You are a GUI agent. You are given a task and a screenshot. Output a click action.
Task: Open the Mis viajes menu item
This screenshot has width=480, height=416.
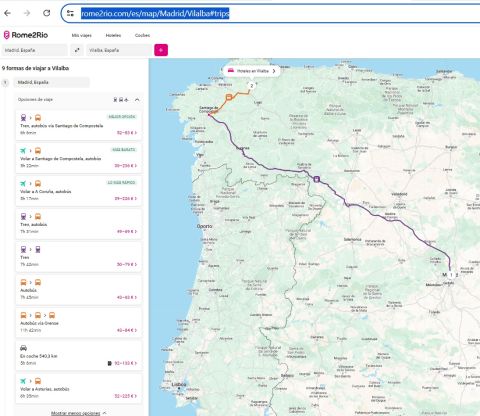coord(81,35)
